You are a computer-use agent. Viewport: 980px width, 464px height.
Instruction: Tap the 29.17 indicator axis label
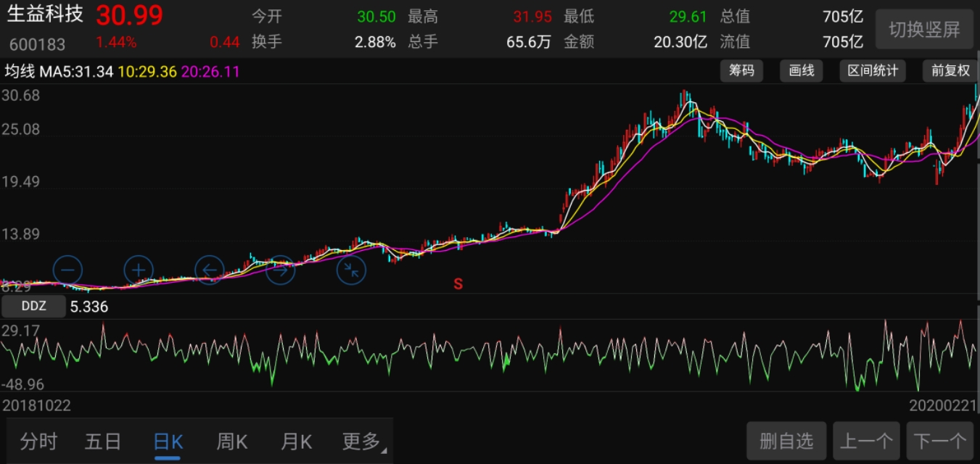(21, 331)
